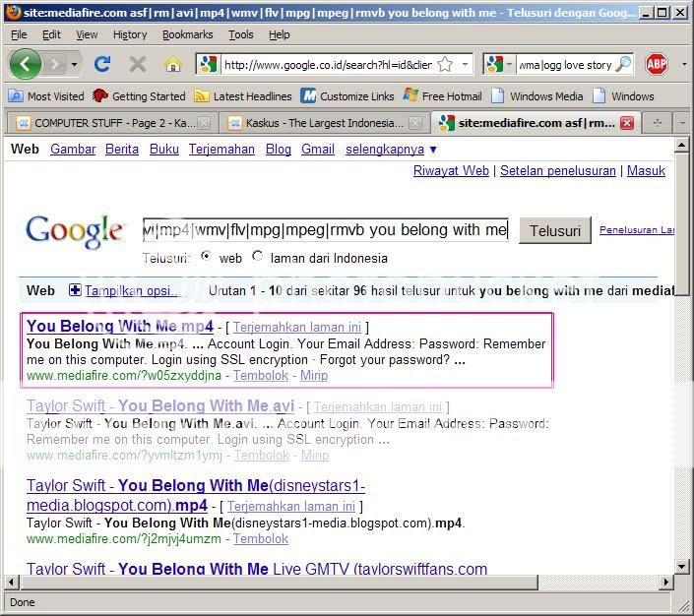Open the address bar history dropdown
The height and width of the screenshot is (616, 694).
pyautogui.click(x=465, y=65)
